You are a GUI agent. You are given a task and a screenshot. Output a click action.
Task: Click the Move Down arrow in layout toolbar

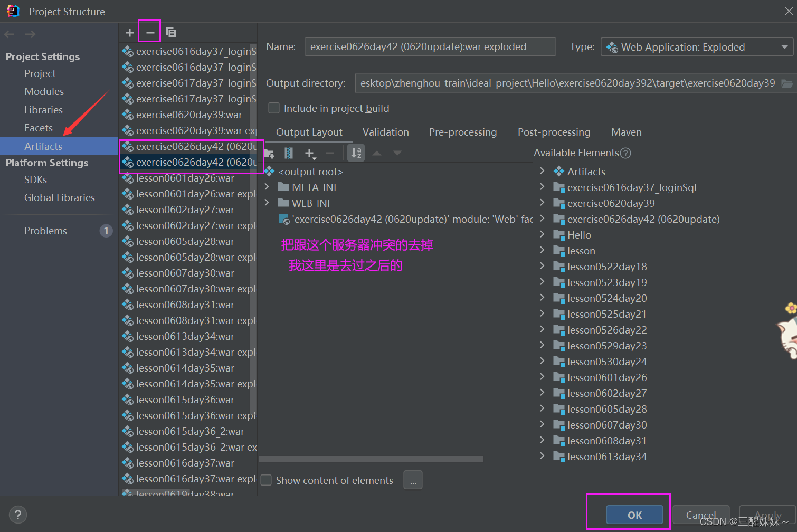[x=397, y=153]
